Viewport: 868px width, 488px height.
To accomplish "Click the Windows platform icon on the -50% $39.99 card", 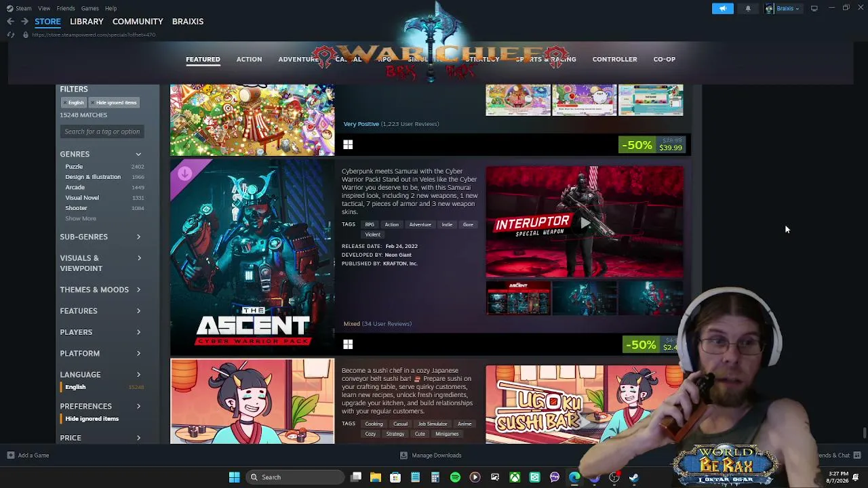I will (348, 144).
